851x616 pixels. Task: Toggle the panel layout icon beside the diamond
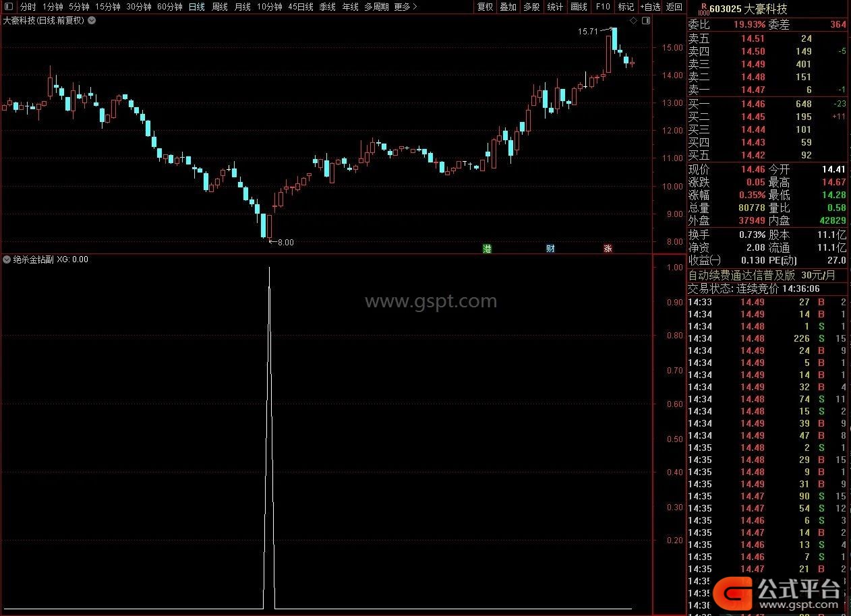click(x=646, y=21)
